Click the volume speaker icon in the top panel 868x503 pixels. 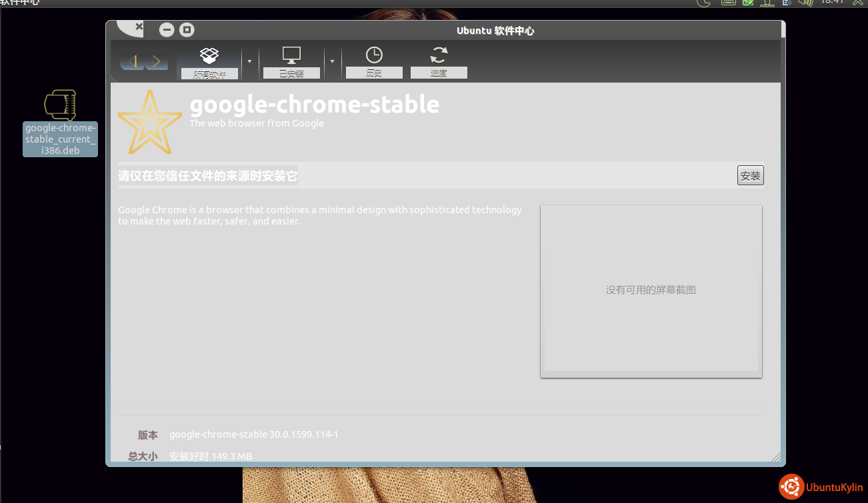(805, 2)
